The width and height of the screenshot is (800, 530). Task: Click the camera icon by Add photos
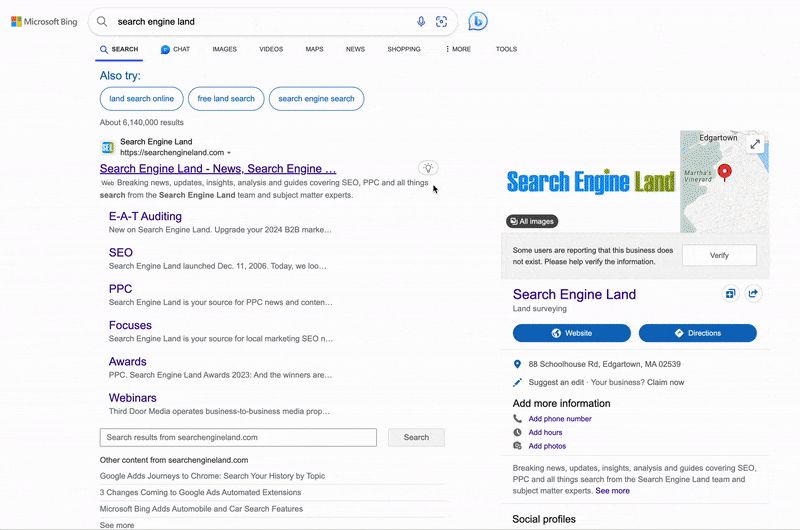pyautogui.click(x=517, y=445)
